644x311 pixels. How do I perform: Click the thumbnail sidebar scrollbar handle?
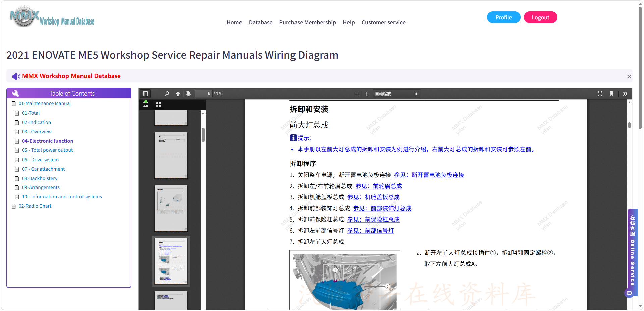click(x=203, y=135)
